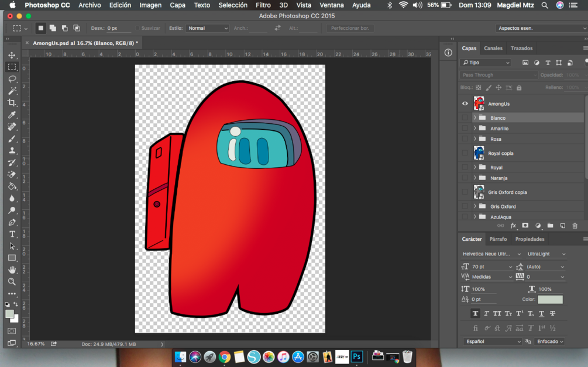Open the Filtro menu
The width and height of the screenshot is (588, 367).
[263, 5]
